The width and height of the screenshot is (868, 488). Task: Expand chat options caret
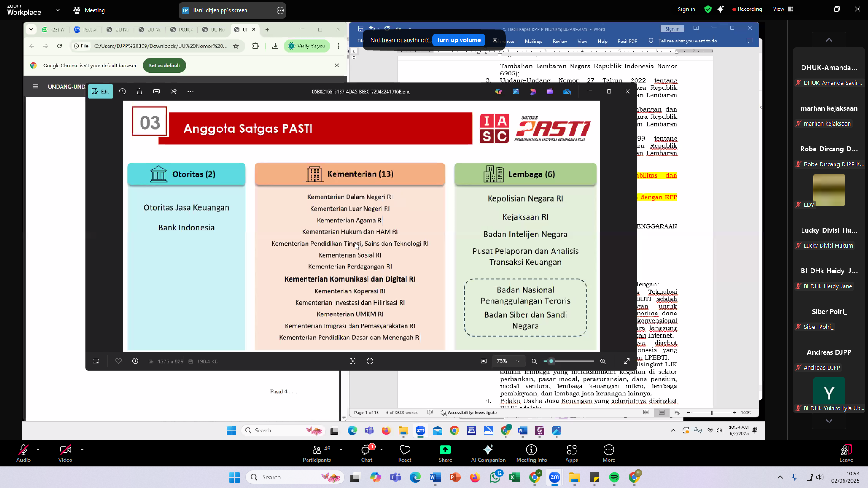tap(382, 450)
